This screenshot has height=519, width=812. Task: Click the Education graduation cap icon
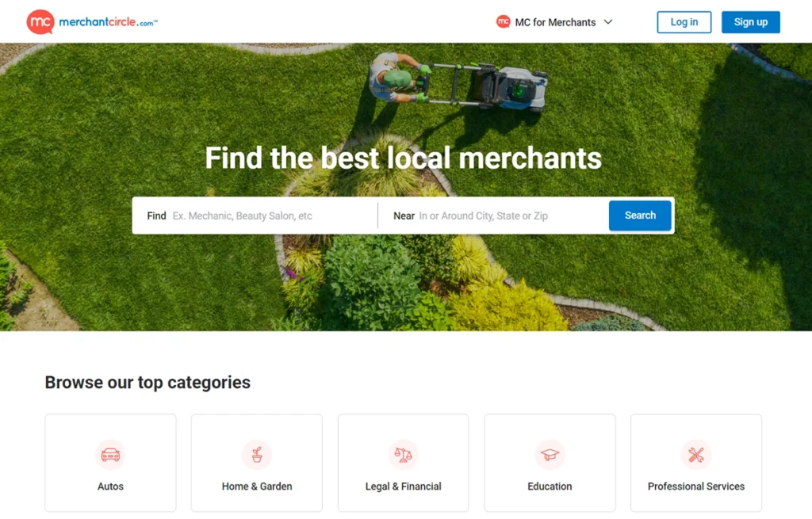(x=550, y=454)
